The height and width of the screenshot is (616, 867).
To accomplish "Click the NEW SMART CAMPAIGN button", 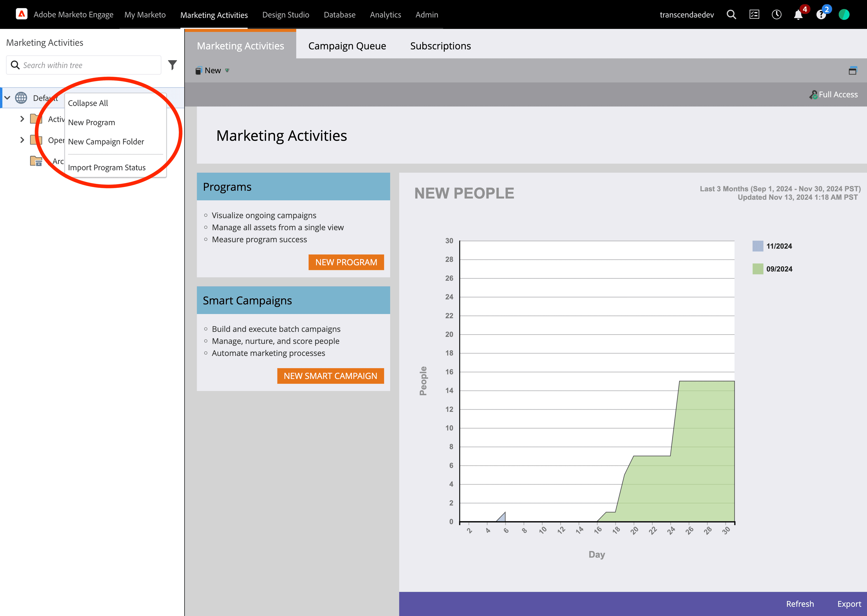I will pos(330,376).
